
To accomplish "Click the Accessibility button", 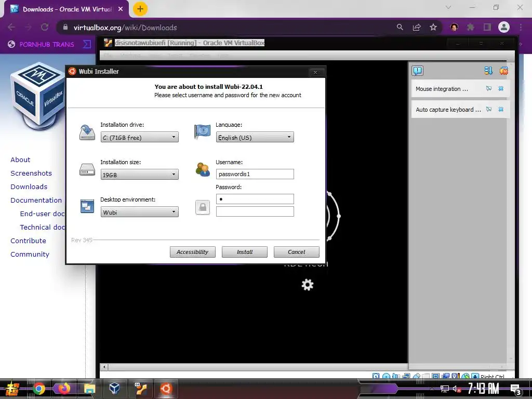I will (192, 252).
